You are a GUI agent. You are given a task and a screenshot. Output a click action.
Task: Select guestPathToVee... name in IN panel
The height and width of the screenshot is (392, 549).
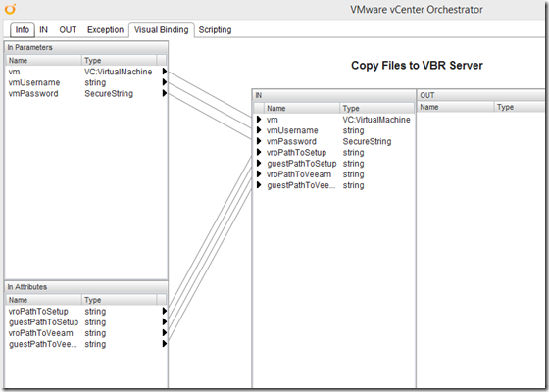301,185
